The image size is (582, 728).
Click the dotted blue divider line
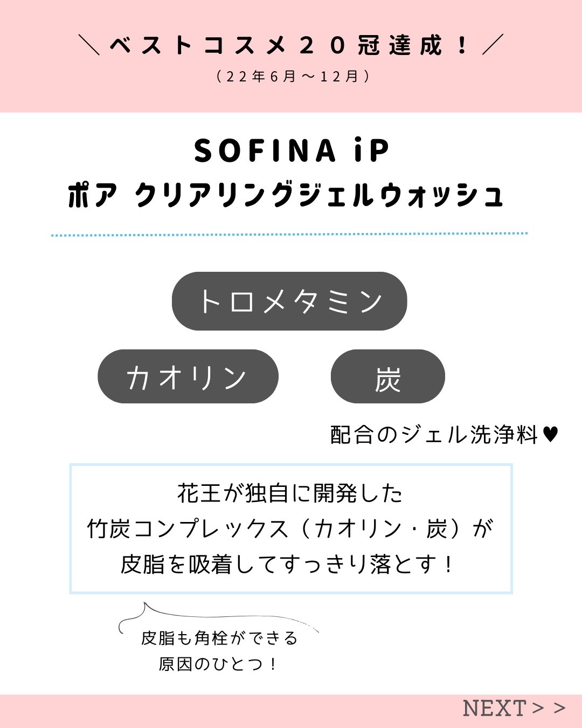pos(289,235)
